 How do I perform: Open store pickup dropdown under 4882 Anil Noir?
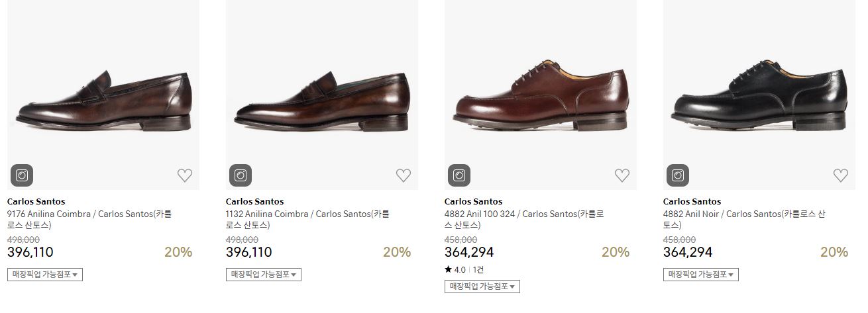click(700, 274)
